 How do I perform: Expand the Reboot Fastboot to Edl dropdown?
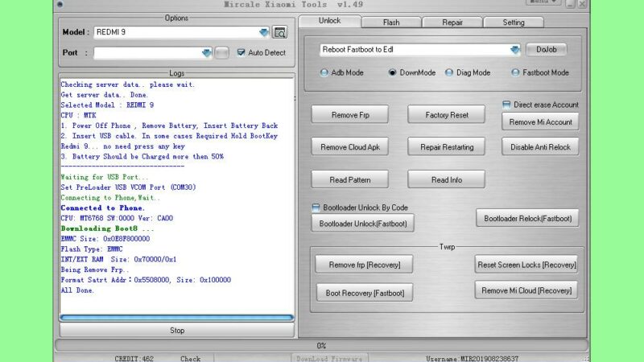pos(514,50)
